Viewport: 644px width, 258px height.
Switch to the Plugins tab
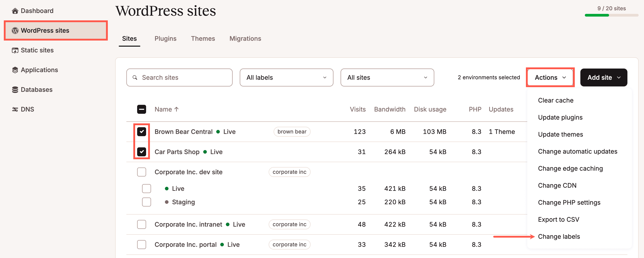166,39
